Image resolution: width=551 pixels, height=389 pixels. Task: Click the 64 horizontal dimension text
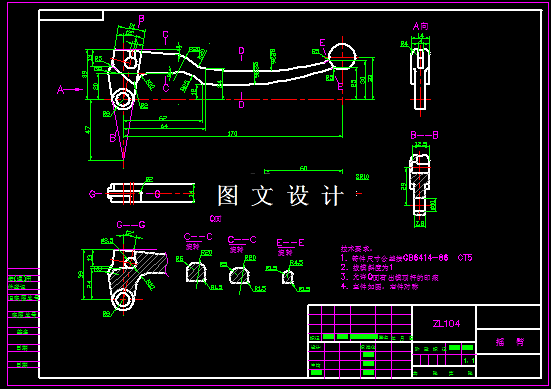coord(164,126)
